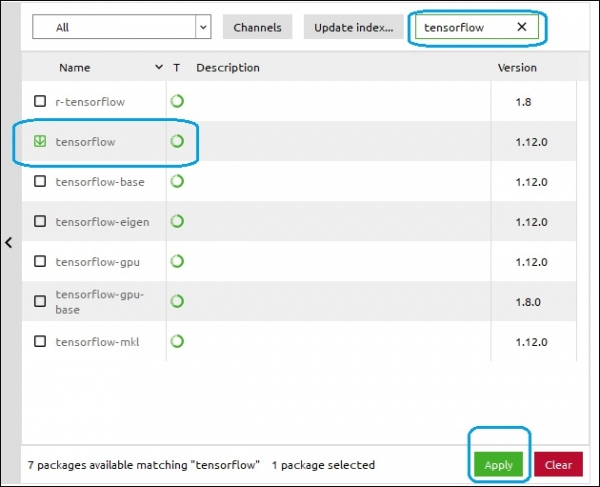Viewport: 600px width, 487px height.
Task: Click version 1.12.0 in the tensorflow-mkl row
Action: 531,342
